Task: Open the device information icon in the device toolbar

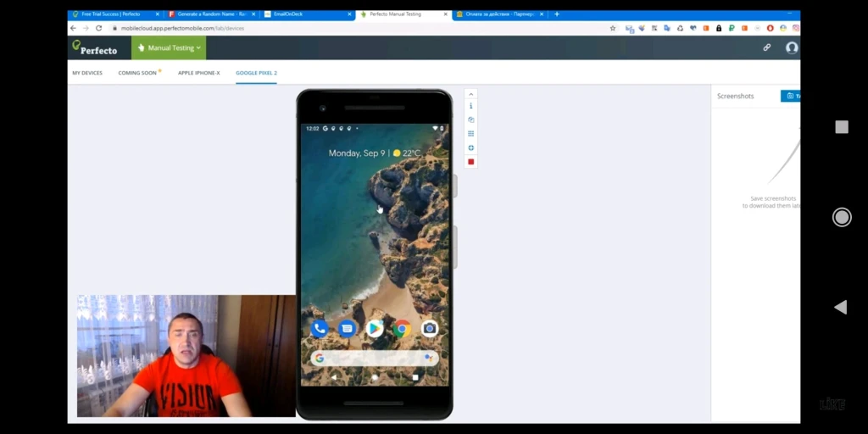Action: pos(471,106)
